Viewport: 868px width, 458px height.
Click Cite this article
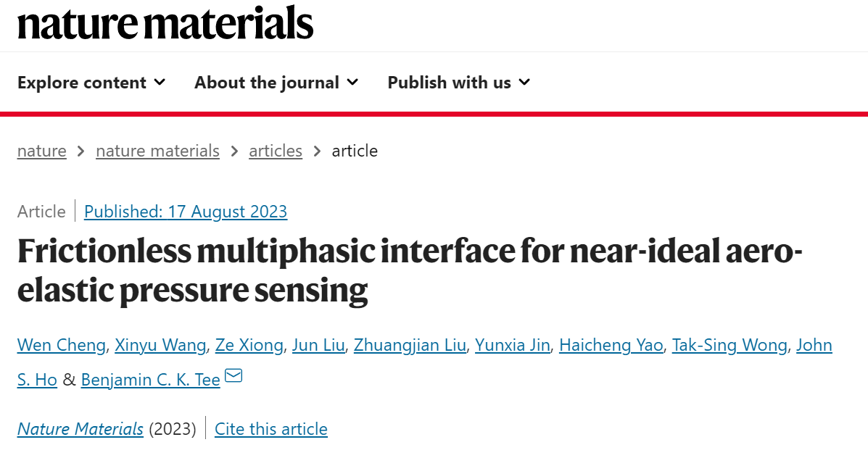tap(271, 429)
